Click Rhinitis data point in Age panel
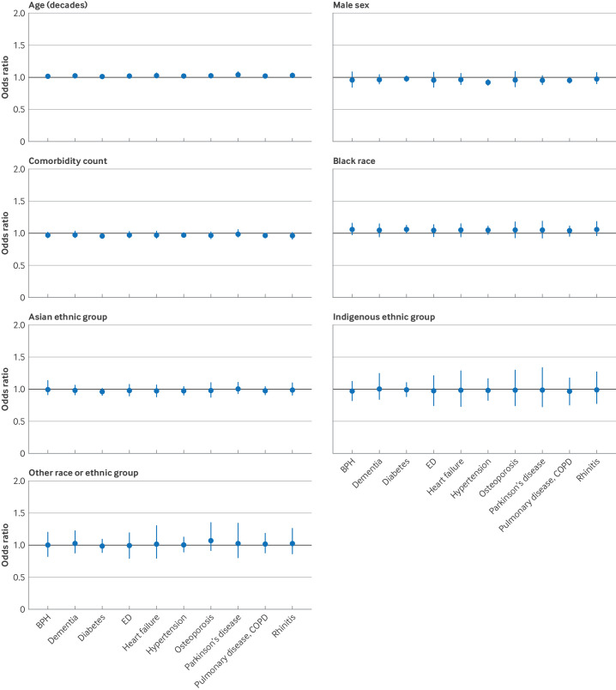The image size is (616, 690). pos(293,76)
